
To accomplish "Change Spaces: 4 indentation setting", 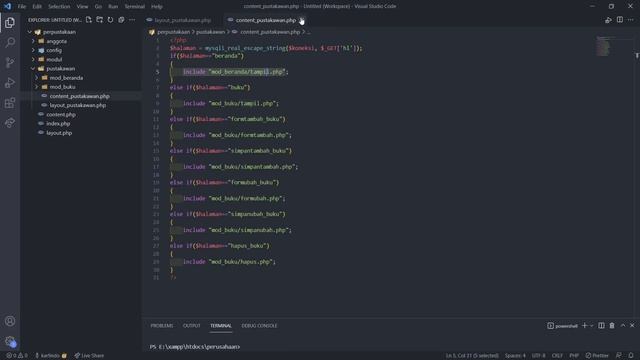I will (515, 356).
